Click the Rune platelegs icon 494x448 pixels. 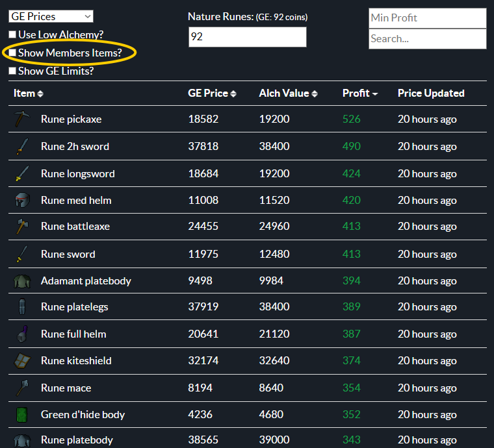[22, 306]
